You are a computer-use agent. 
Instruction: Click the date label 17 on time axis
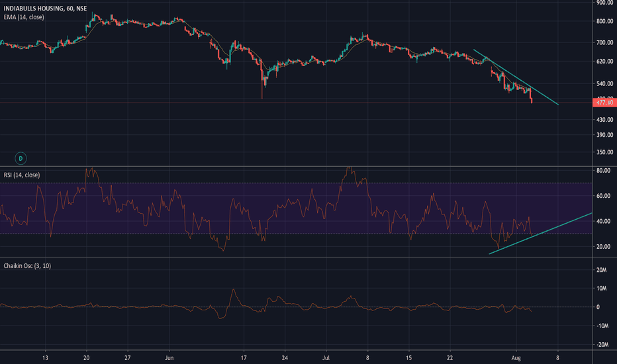click(244, 357)
